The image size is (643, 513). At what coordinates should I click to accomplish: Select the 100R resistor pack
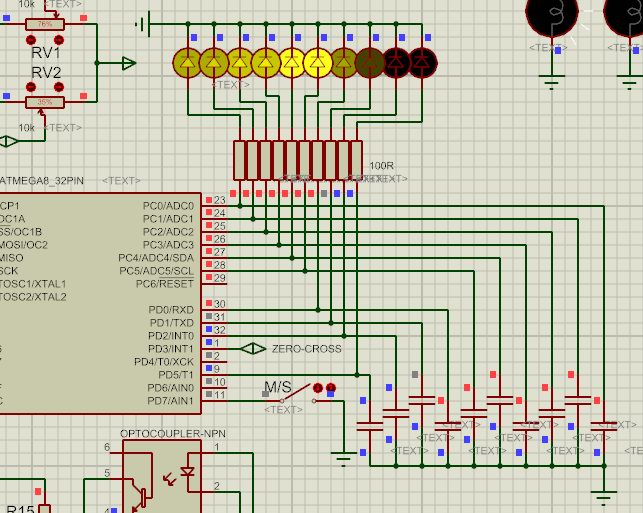[x=298, y=159]
